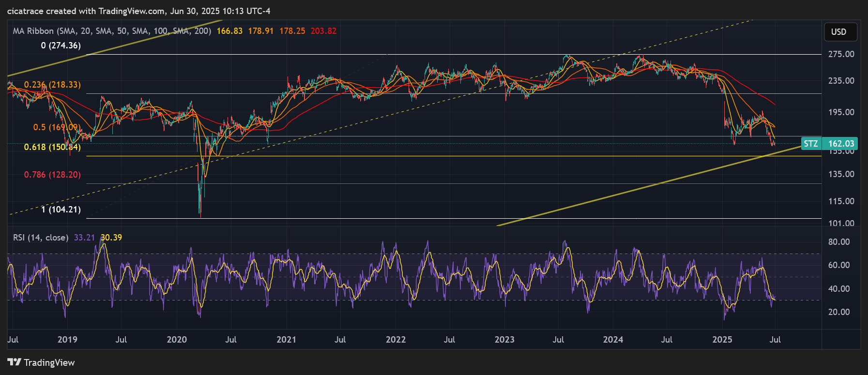Click the RSI value 33.21
The image size is (868, 375).
85,238
